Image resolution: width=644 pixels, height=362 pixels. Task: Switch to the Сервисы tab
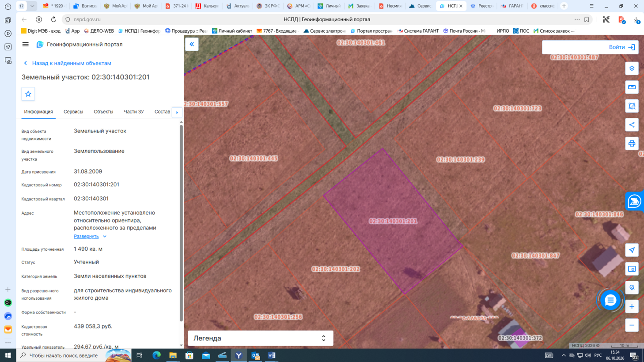point(73,112)
